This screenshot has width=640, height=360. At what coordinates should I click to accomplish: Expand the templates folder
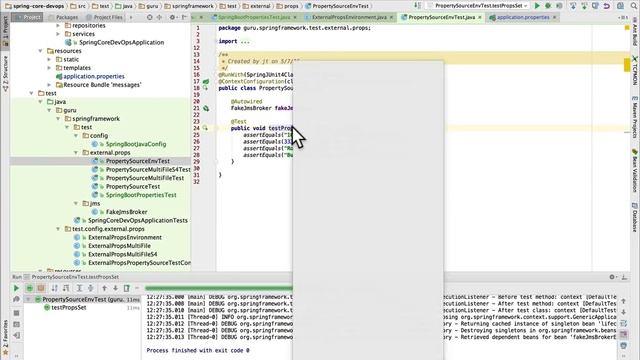(x=49, y=68)
